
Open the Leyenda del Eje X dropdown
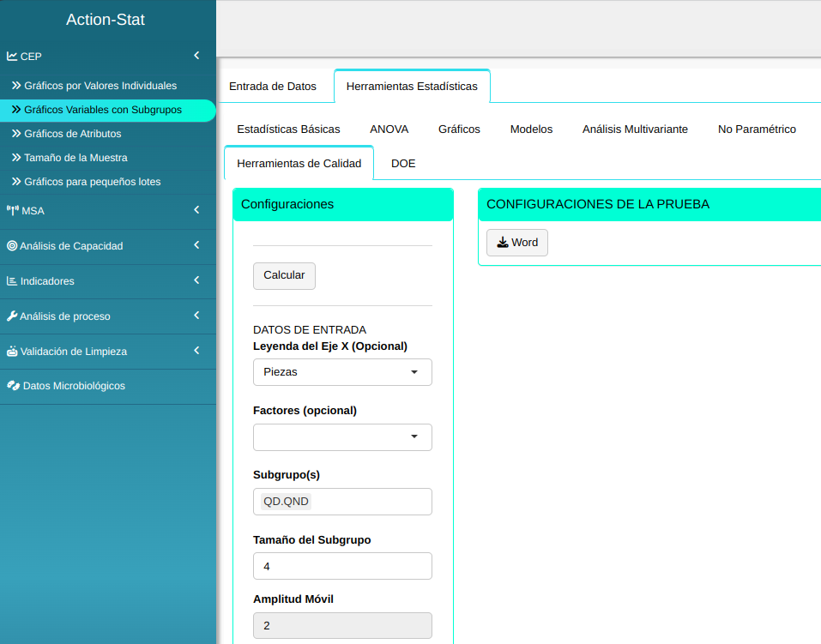coord(342,372)
